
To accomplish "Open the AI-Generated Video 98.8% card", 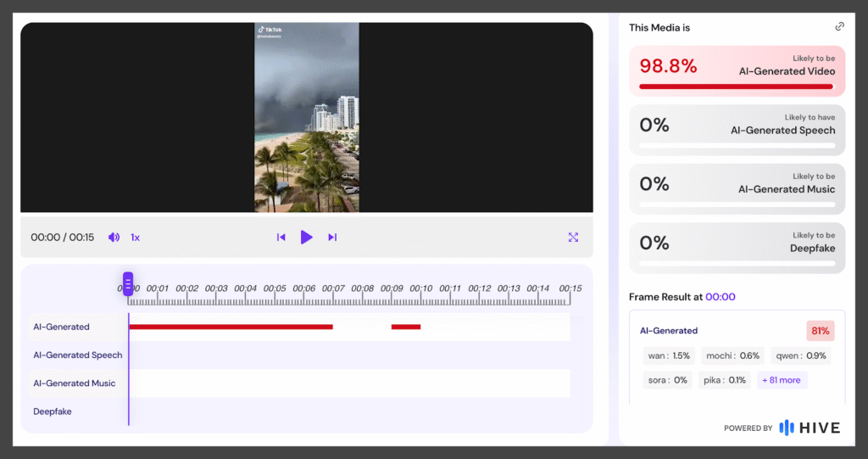I will pyautogui.click(x=737, y=68).
